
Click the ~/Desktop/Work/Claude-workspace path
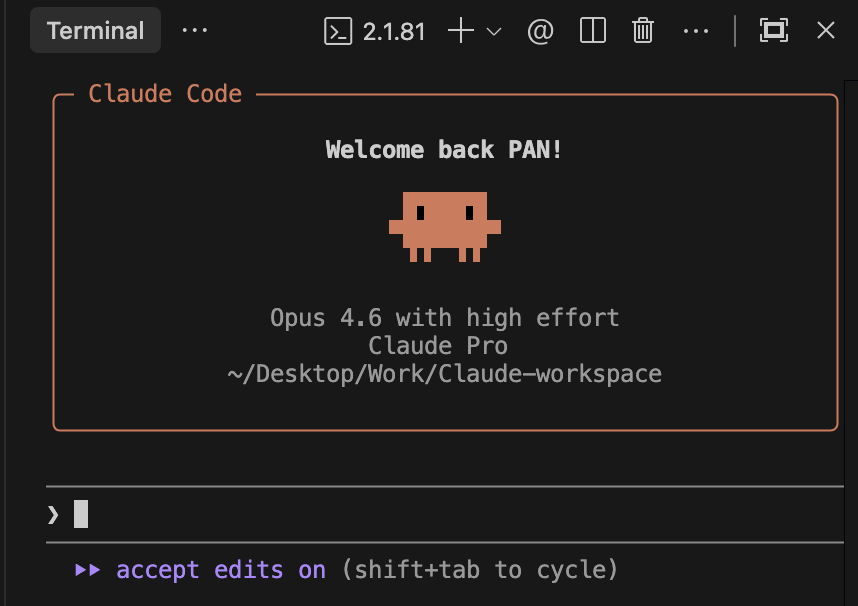tap(444, 374)
